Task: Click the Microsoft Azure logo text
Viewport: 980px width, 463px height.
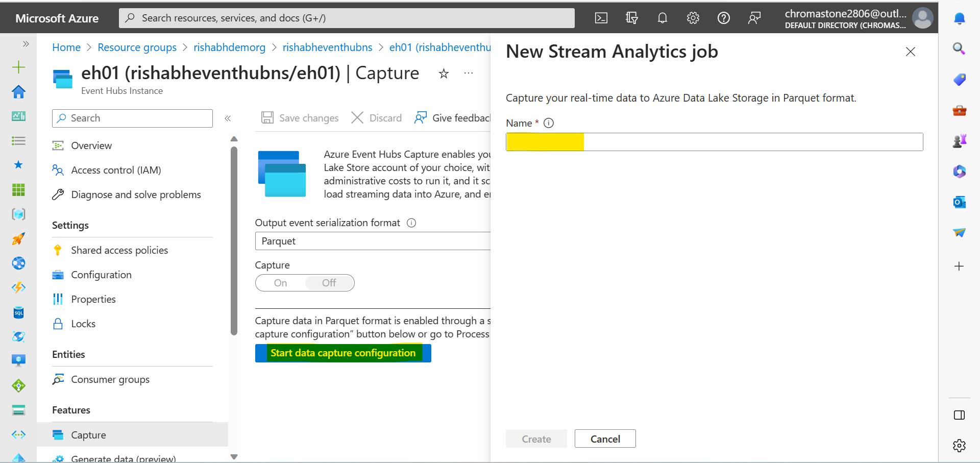Action: pos(57,18)
